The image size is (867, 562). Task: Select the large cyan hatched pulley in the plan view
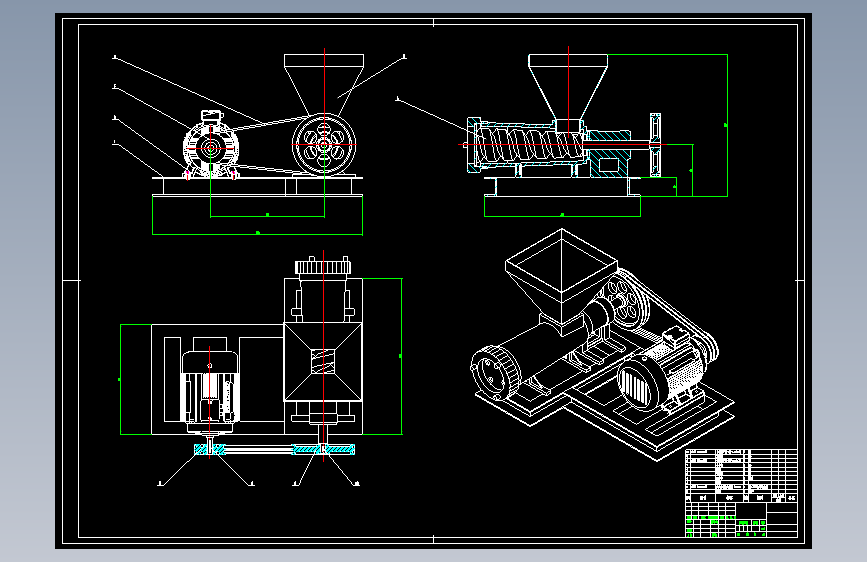(323, 449)
